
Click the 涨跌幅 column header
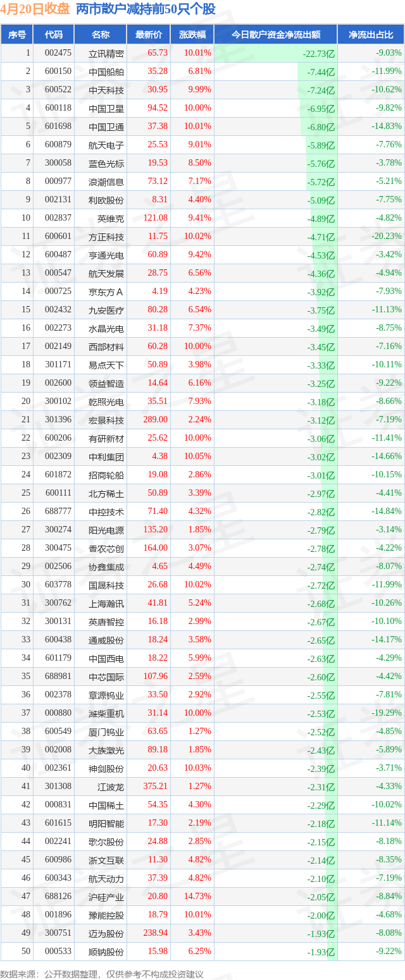point(192,35)
